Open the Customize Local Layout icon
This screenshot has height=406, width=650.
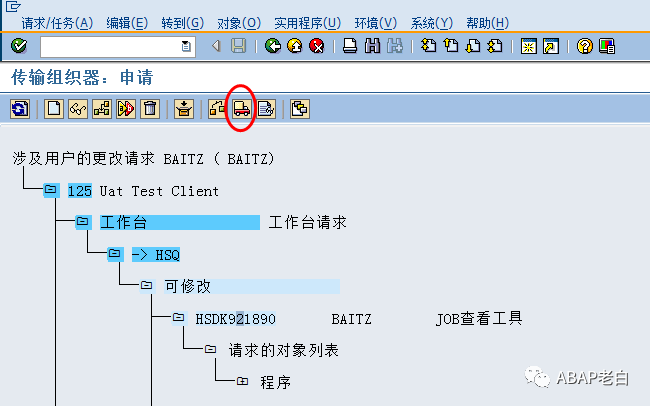click(x=607, y=46)
